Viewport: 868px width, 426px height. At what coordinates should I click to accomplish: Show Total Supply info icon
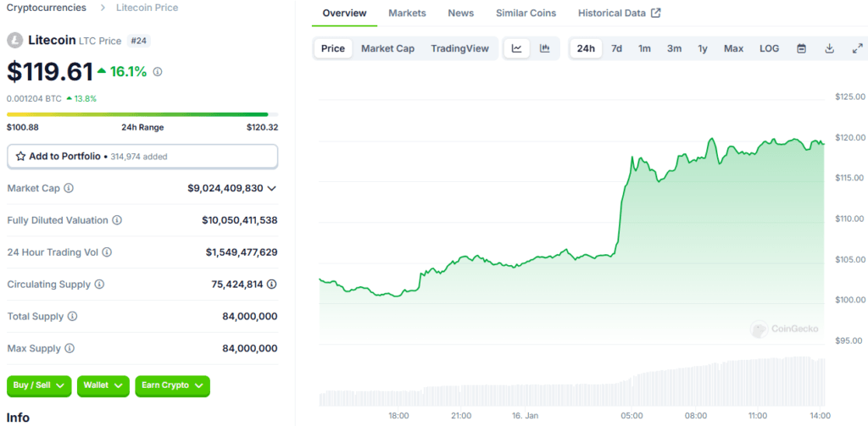pyautogui.click(x=73, y=317)
